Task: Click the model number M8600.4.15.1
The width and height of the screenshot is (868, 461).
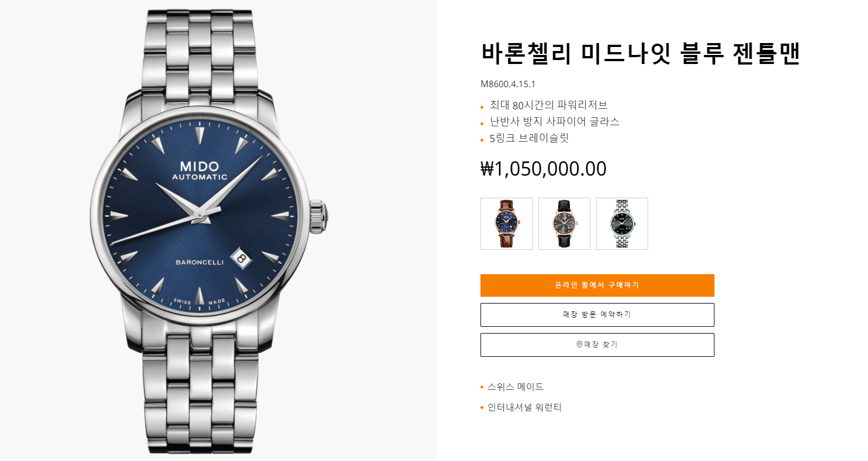Action: pyautogui.click(x=508, y=84)
